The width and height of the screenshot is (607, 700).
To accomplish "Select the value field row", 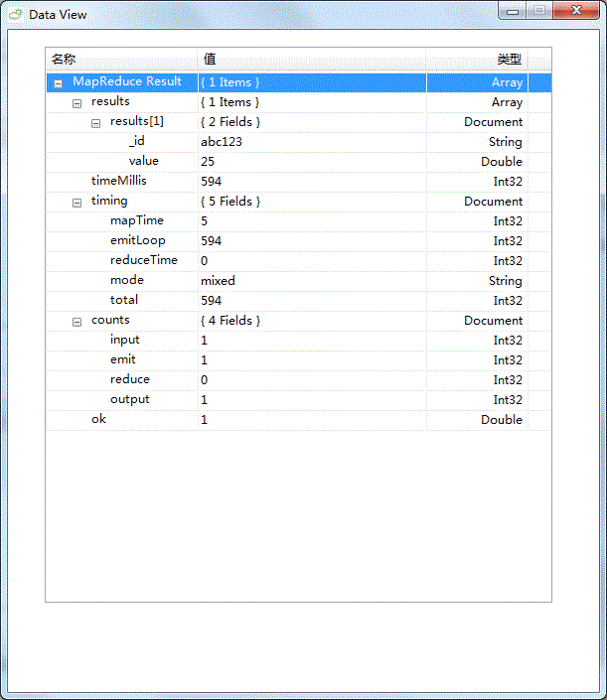I will tap(299, 162).
